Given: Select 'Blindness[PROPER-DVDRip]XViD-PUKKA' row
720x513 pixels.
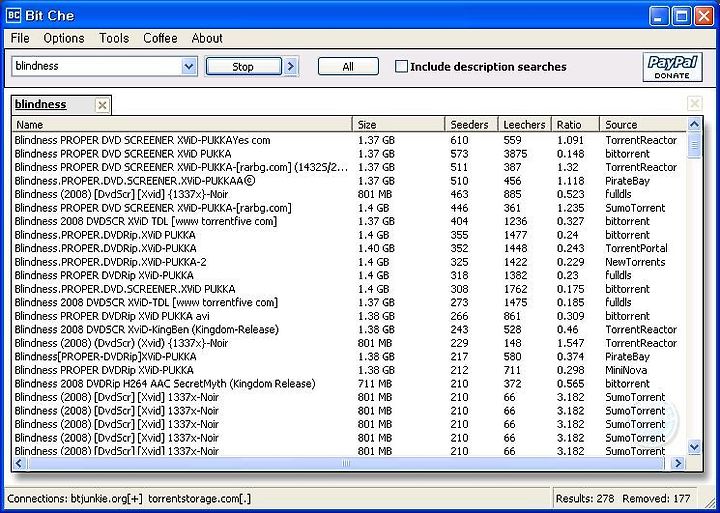Looking at the screenshot, I should 349,356.
